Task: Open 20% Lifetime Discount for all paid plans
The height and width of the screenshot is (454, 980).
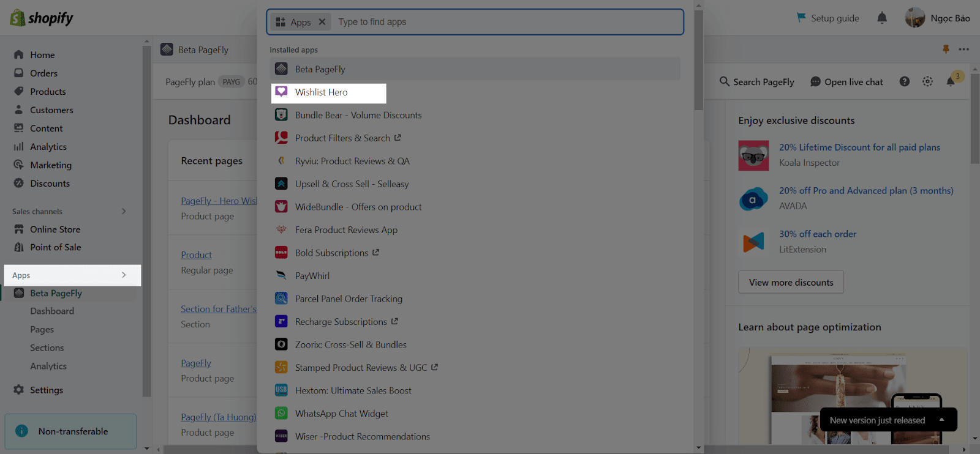Action: 859,147
